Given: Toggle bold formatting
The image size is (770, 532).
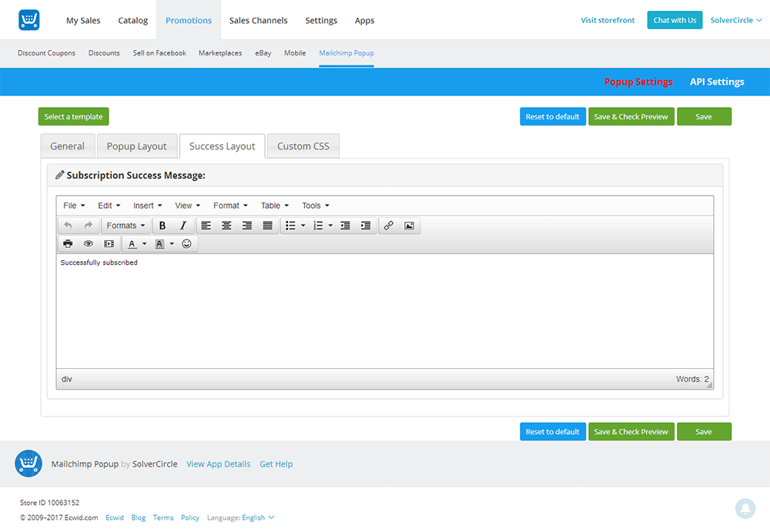Looking at the screenshot, I should pos(162,226).
